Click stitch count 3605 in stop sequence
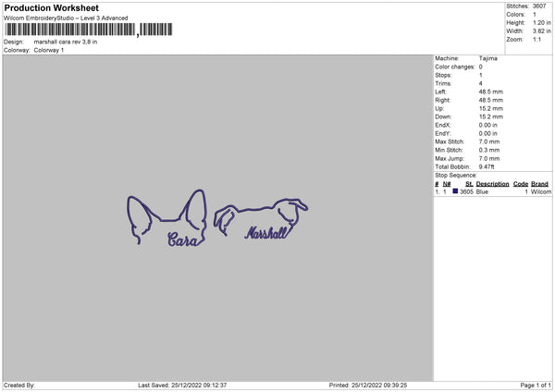 [x=466, y=191]
